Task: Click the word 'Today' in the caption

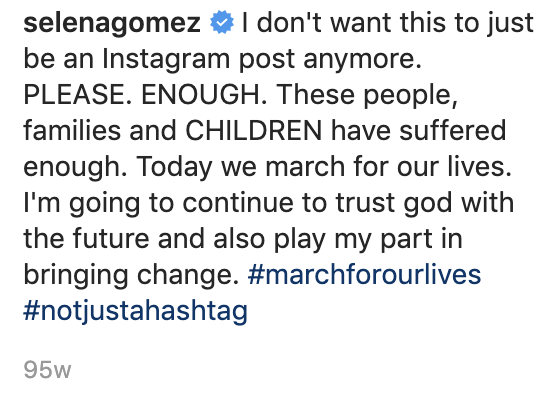Action: tap(174, 167)
